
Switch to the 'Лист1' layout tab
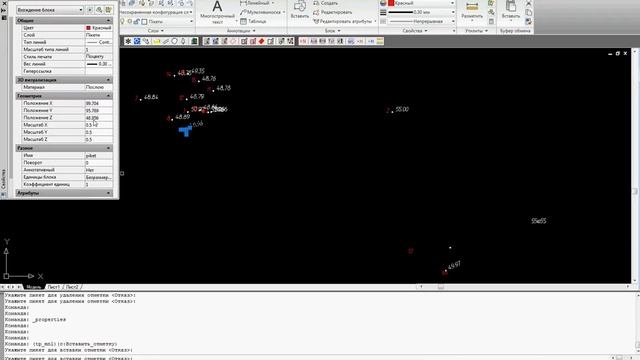click(53, 287)
